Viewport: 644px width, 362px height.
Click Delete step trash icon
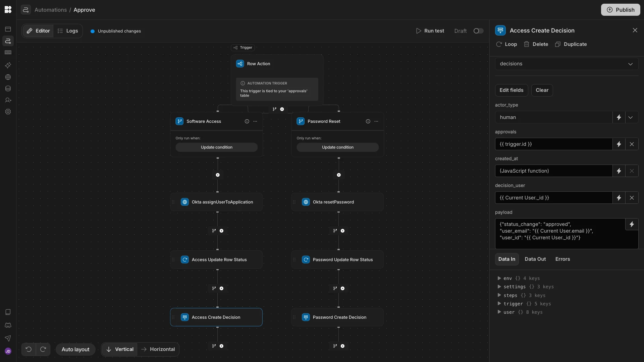click(527, 44)
